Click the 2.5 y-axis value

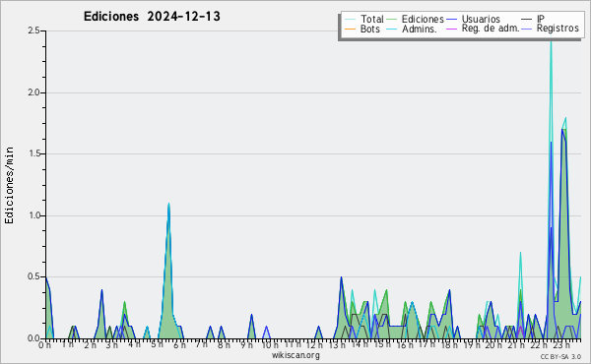(34, 30)
